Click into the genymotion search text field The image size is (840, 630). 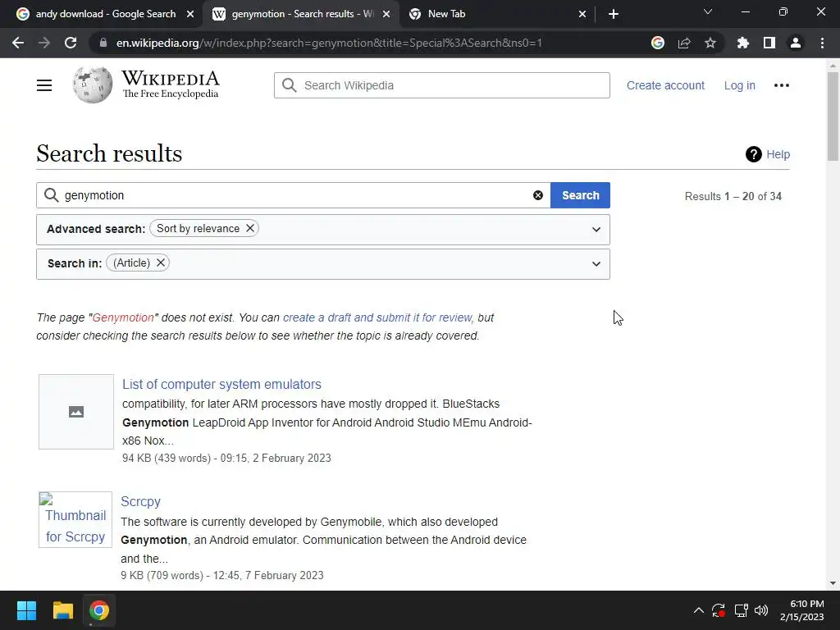click(x=294, y=195)
